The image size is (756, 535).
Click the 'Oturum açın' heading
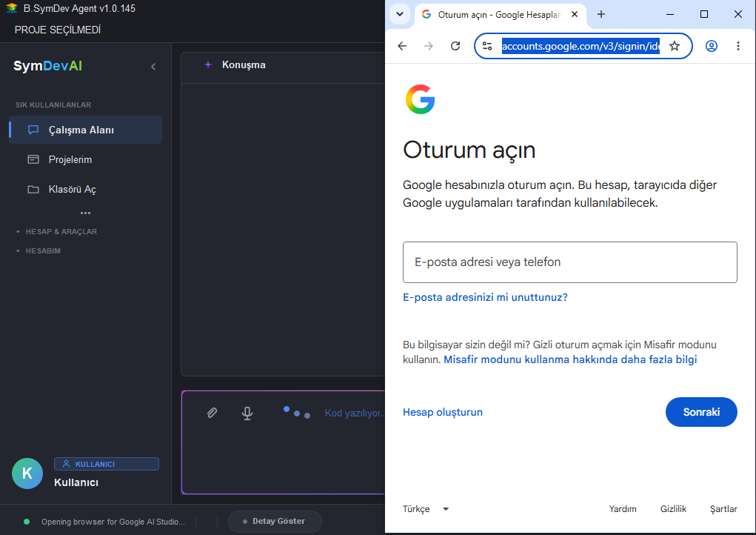[469, 150]
